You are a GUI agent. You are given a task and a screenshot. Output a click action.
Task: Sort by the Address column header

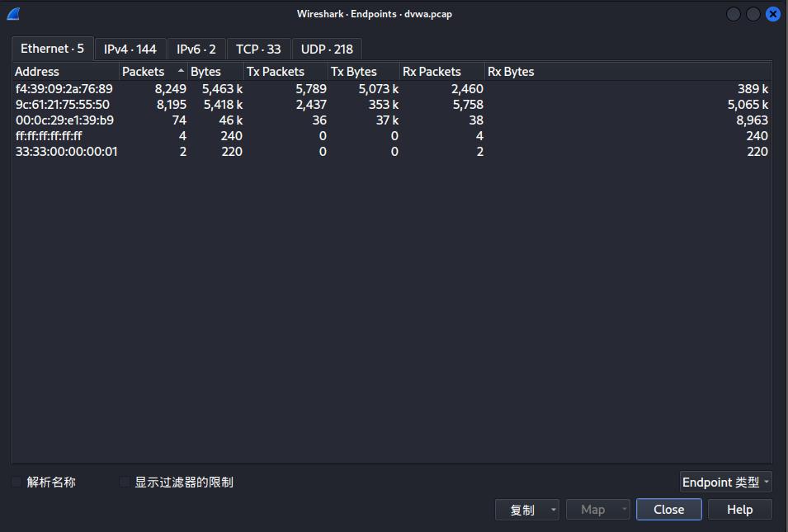tap(66, 71)
